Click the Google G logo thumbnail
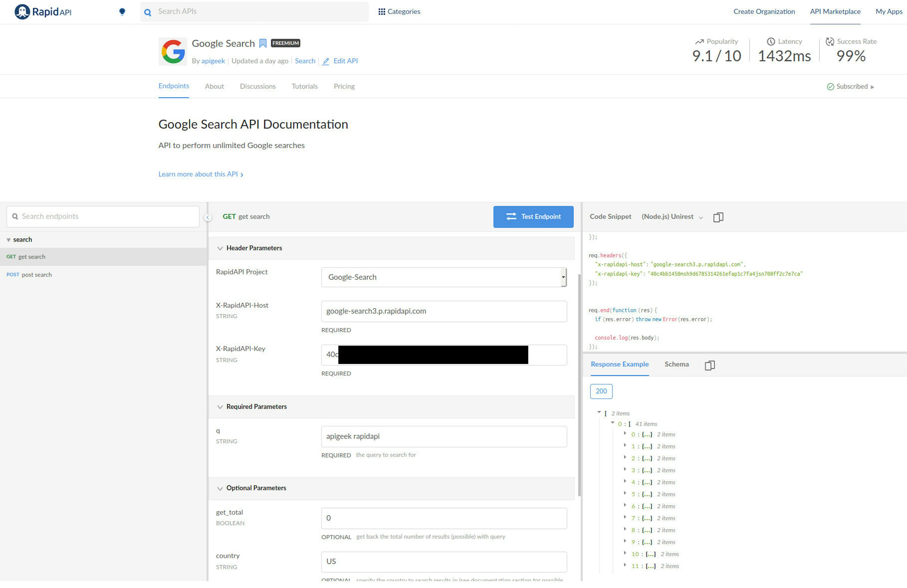This screenshot has width=907, height=588. pyautogui.click(x=173, y=51)
